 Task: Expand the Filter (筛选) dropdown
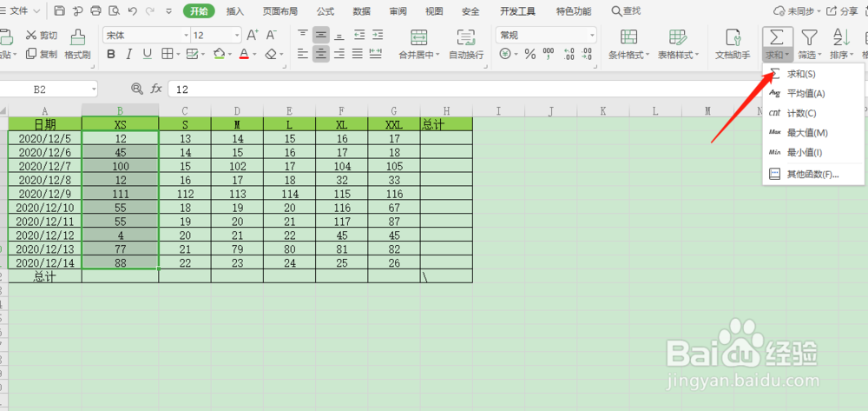[819, 55]
